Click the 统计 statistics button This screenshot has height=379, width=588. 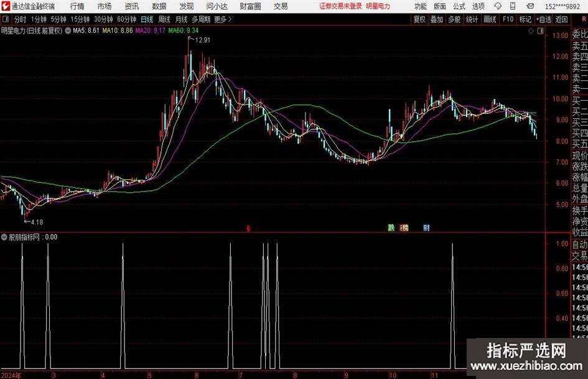click(x=472, y=19)
